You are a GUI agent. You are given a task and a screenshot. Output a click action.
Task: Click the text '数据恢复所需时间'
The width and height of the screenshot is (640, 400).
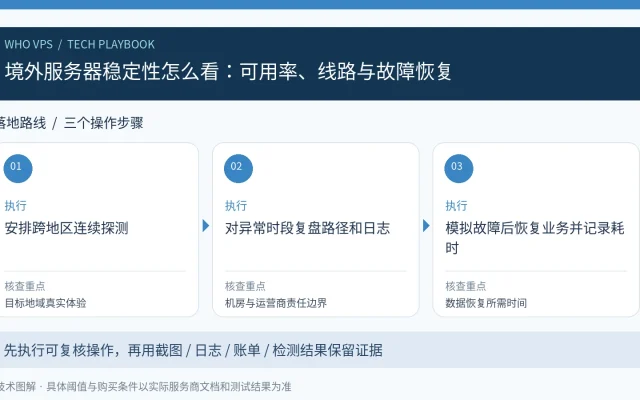click(486, 303)
